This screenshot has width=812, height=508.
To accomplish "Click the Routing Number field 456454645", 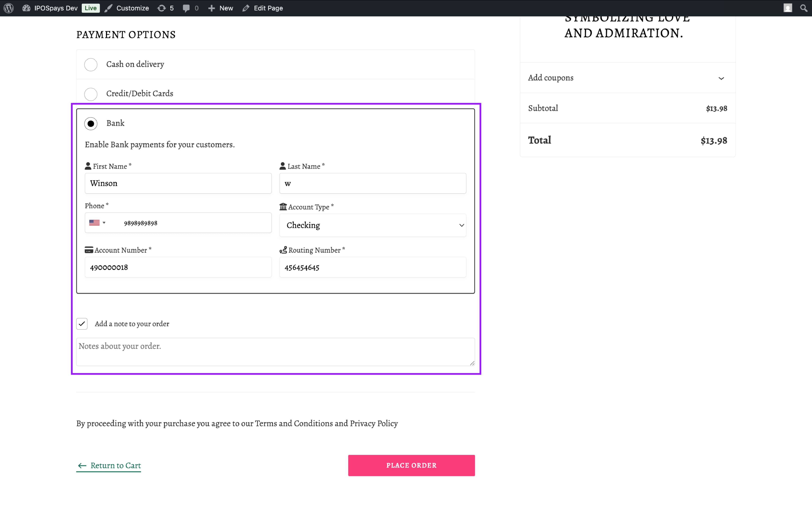I will pyautogui.click(x=373, y=267).
